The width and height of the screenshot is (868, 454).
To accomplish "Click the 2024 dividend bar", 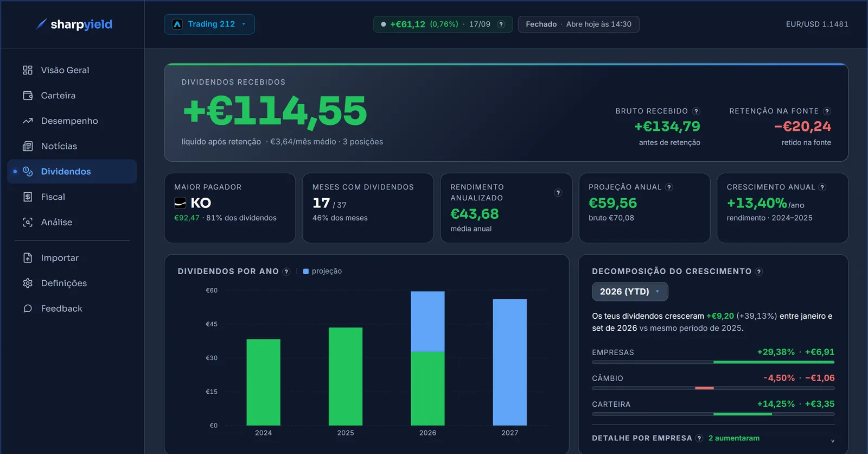I will coord(264,382).
